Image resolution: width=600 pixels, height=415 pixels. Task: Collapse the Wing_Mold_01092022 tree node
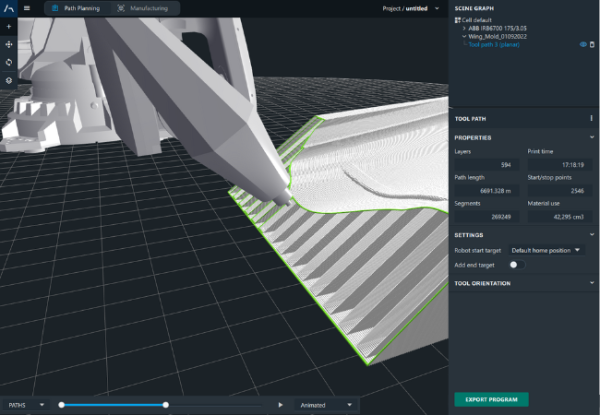[464, 36]
